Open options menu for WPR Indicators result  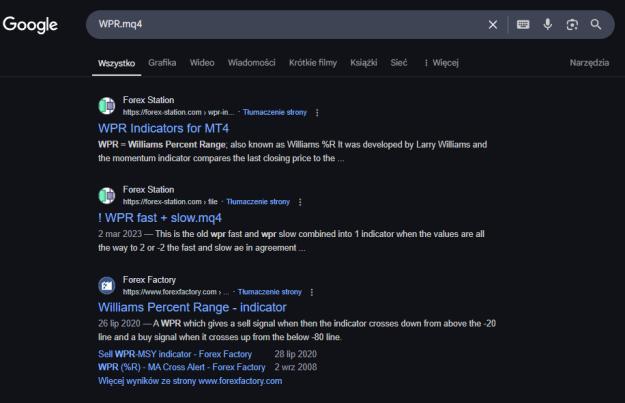pyautogui.click(x=317, y=113)
